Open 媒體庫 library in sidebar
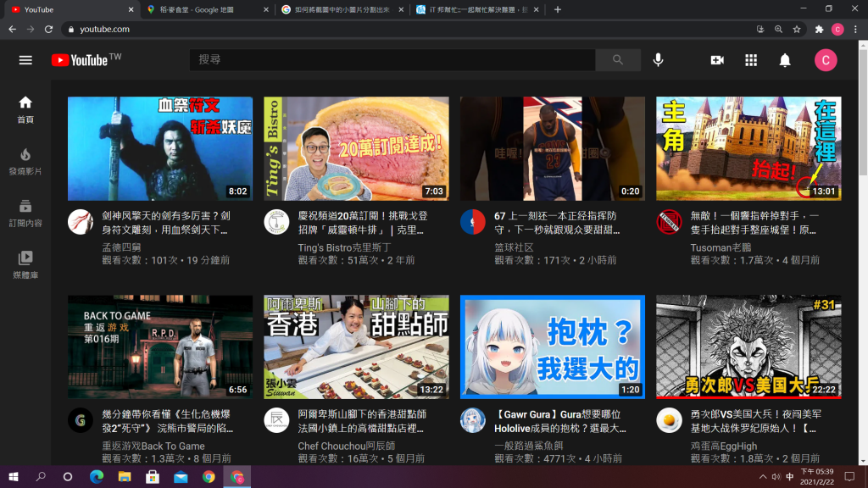 click(25, 265)
